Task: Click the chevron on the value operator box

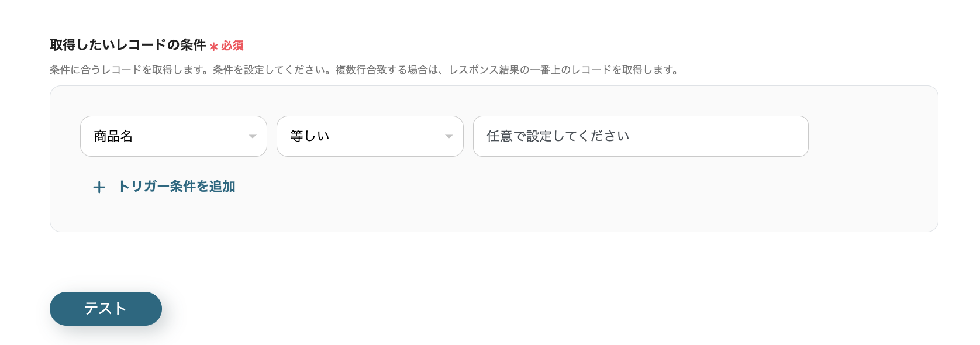Action: [449, 136]
